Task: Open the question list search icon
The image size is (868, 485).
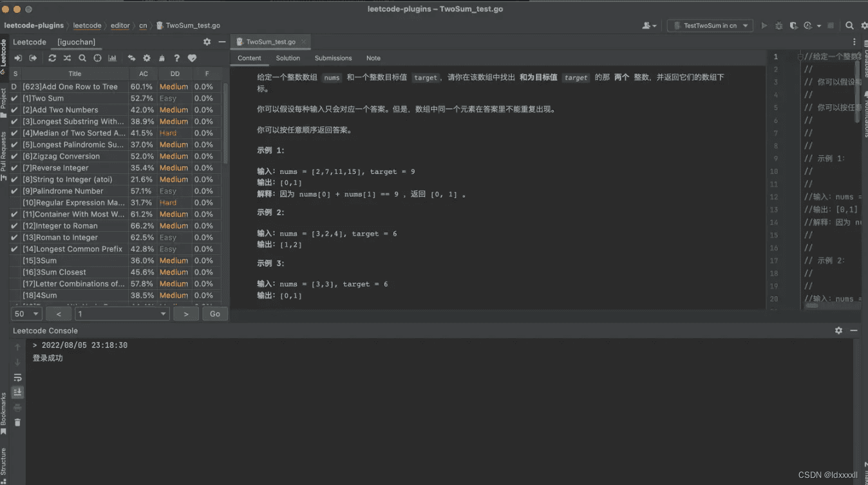Action: tap(82, 58)
